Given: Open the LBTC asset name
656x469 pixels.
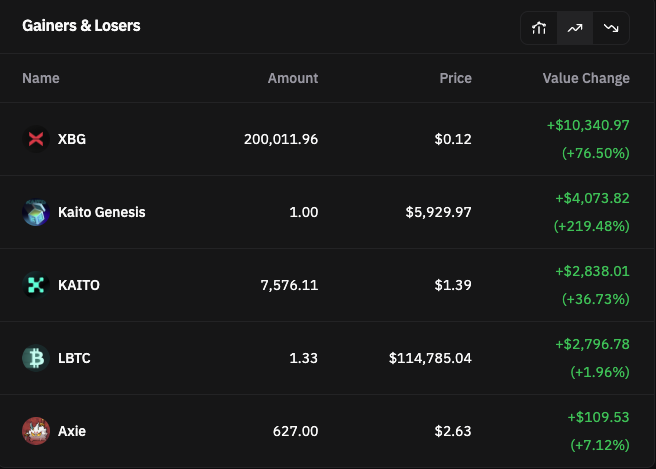Looking at the screenshot, I should 74,358.
